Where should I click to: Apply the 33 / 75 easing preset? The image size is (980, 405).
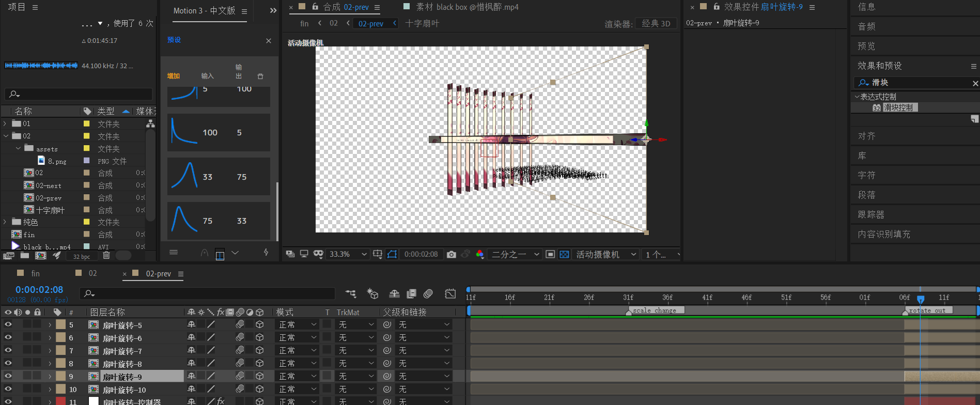(x=219, y=177)
